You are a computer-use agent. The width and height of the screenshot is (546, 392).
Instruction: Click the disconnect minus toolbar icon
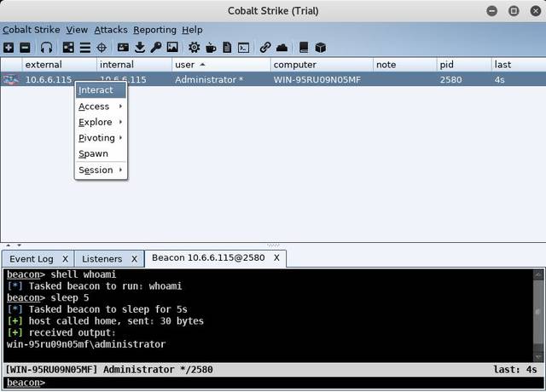(25, 48)
